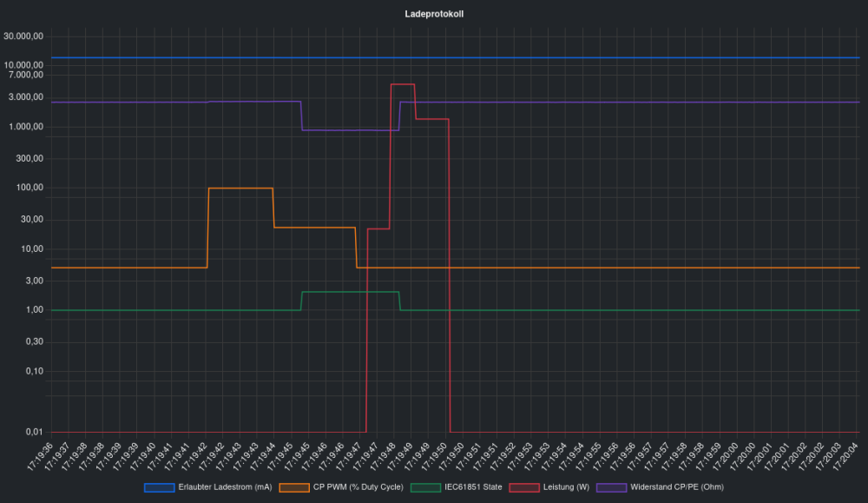
Task: Toggle the Leistung (W) legend entry
Action: (x=549, y=487)
